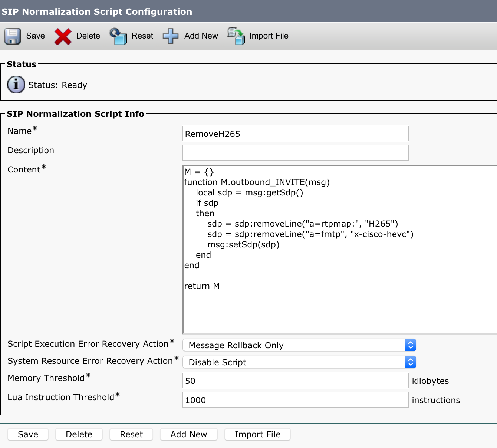Image resolution: width=497 pixels, height=448 pixels.
Task: Click 'function M.outbound_INVITE(msg)' line
Action: (257, 182)
